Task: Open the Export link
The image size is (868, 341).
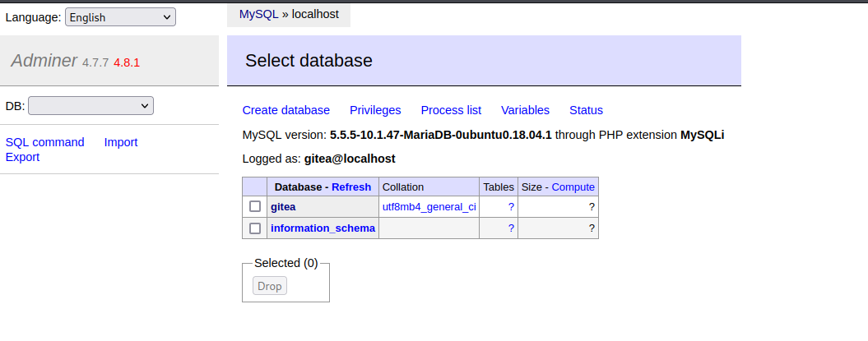Action: pyautogui.click(x=22, y=157)
